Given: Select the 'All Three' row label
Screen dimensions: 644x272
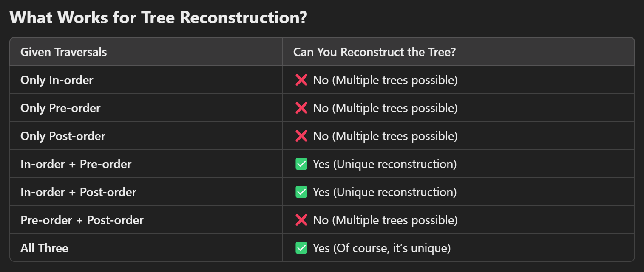Looking at the screenshot, I should coord(44,248).
